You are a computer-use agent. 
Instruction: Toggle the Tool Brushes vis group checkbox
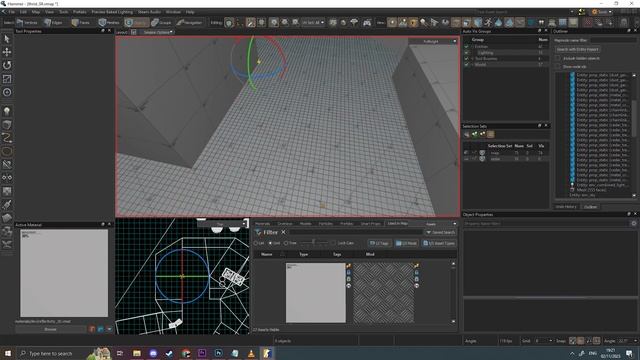coord(467,59)
